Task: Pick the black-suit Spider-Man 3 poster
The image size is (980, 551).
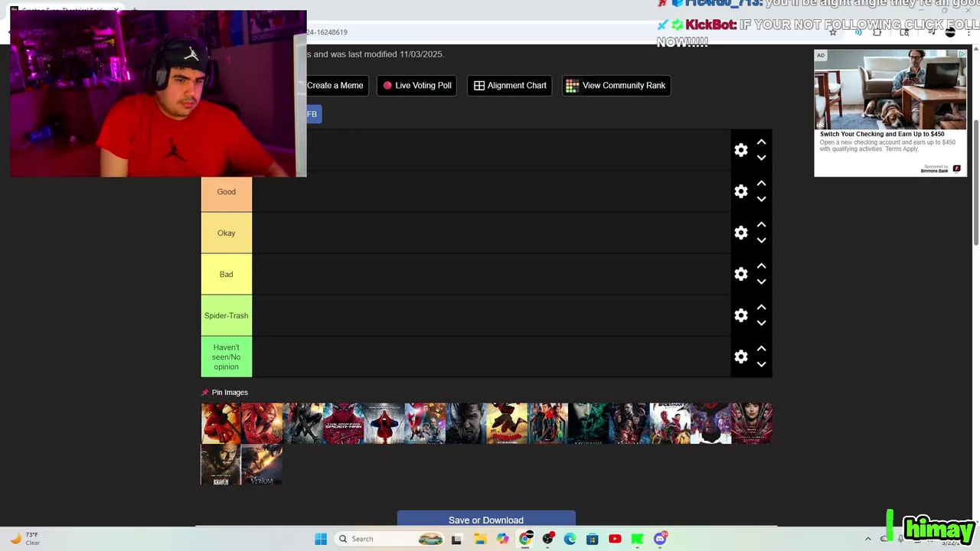Action: pos(302,423)
